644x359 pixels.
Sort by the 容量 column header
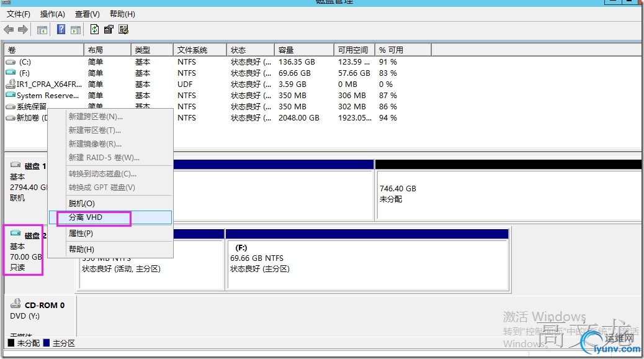pyautogui.click(x=305, y=50)
